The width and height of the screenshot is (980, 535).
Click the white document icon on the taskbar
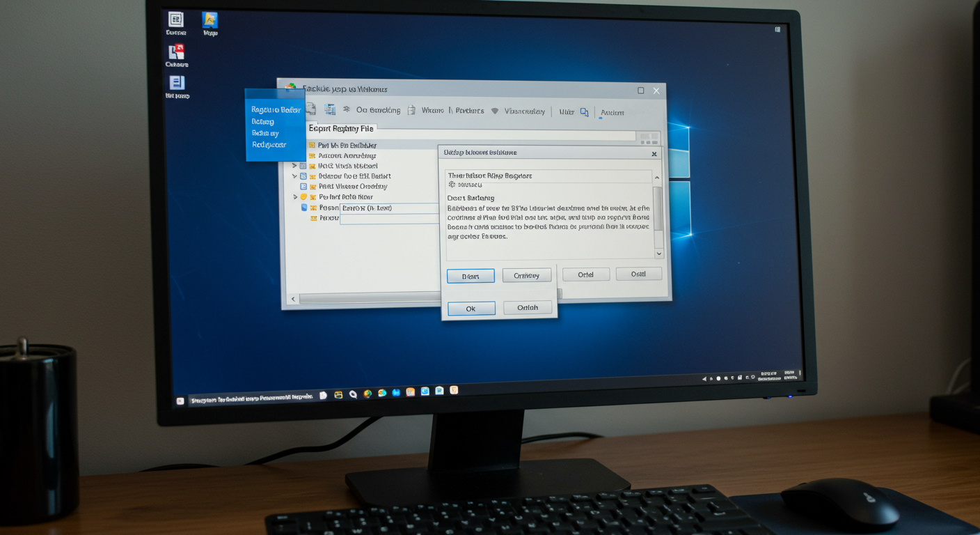(x=323, y=395)
